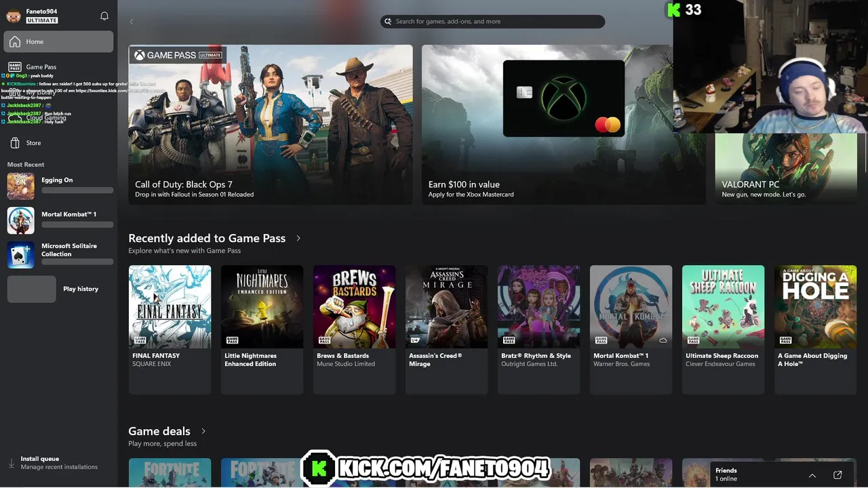The height and width of the screenshot is (488, 868).
Task: Open Mortal Kombat 1 tile in Recently added
Action: 631,329
